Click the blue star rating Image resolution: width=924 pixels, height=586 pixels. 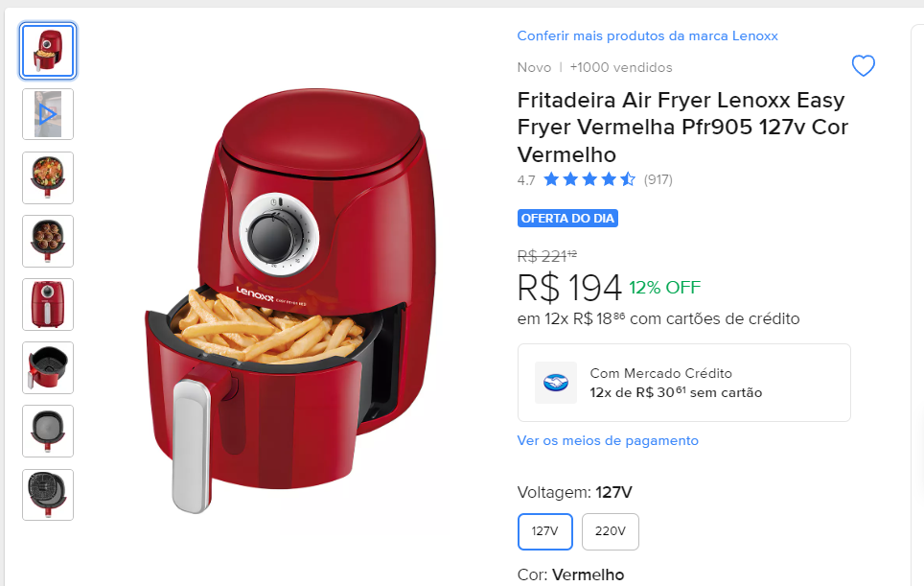589,179
